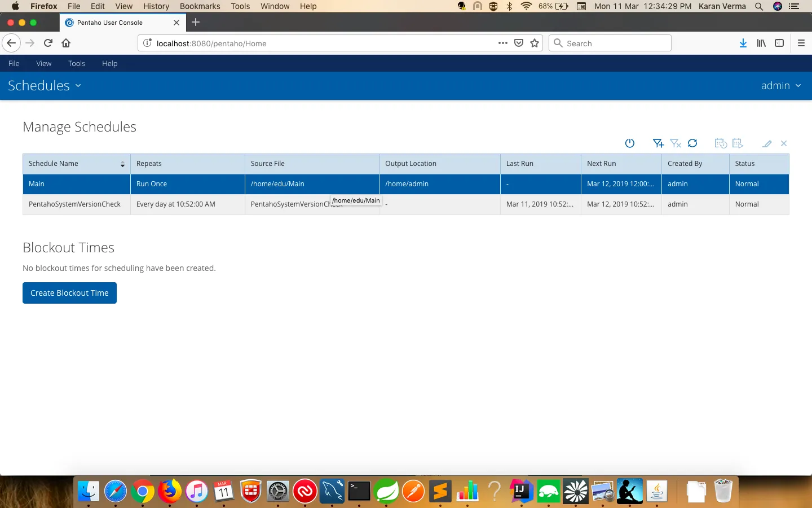Image resolution: width=812 pixels, height=508 pixels.
Task: Save the page to Pocket
Action: pyautogui.click(x=519, y=43)
